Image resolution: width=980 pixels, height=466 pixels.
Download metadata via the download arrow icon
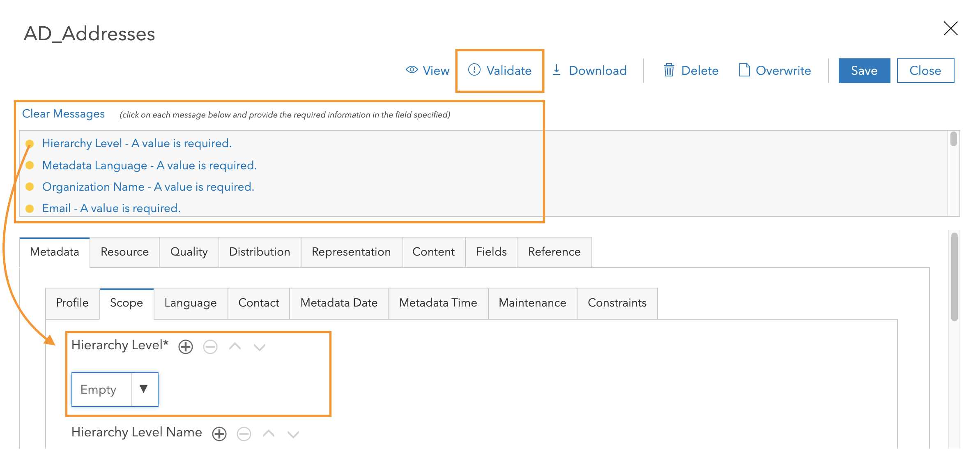tap(557, 70)
